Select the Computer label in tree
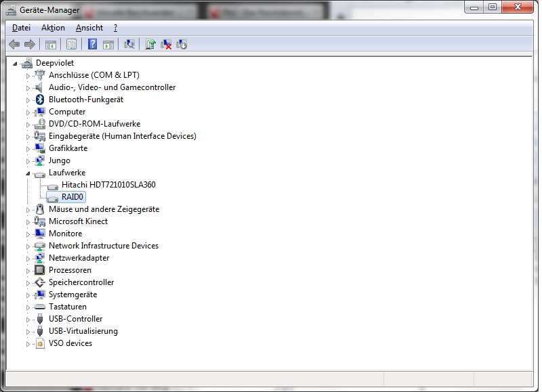This screenshot has height=392, width=542. tap(67, 112)
